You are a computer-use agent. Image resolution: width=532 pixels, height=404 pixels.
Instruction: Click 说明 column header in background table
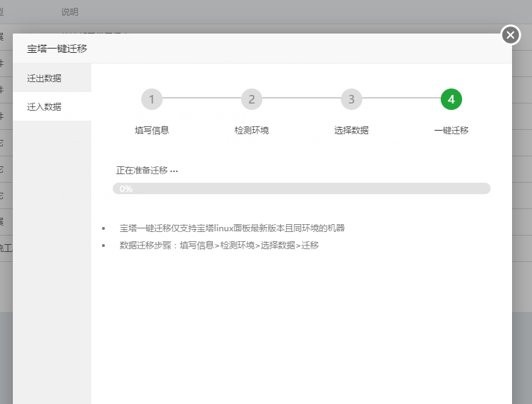pos(70,12)
